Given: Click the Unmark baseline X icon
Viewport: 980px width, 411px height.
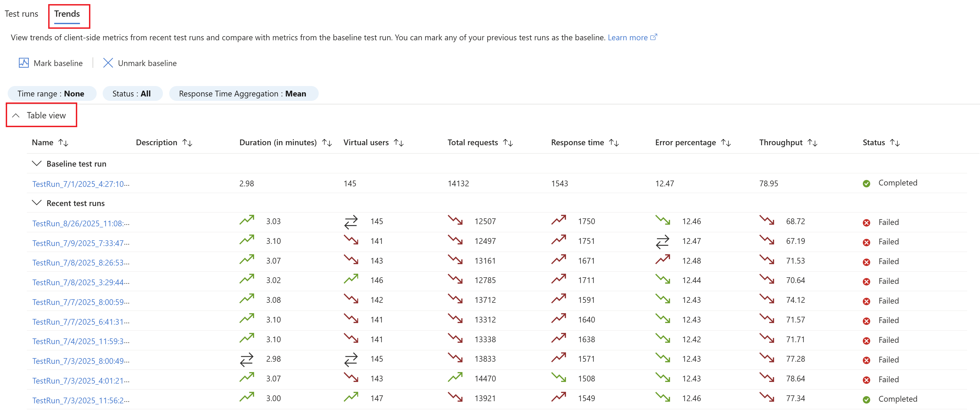Looking at the screenshot, I should click(x=108, y=63).
